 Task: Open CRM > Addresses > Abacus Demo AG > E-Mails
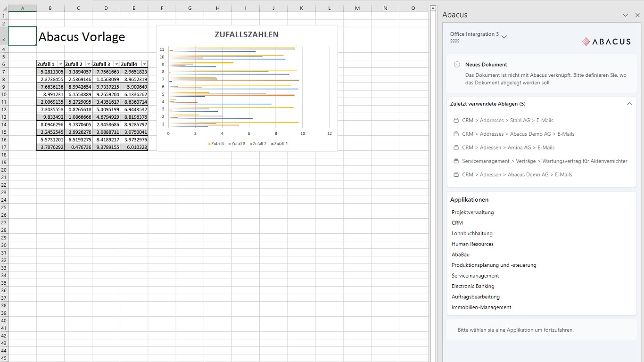(x=518, y=134)
